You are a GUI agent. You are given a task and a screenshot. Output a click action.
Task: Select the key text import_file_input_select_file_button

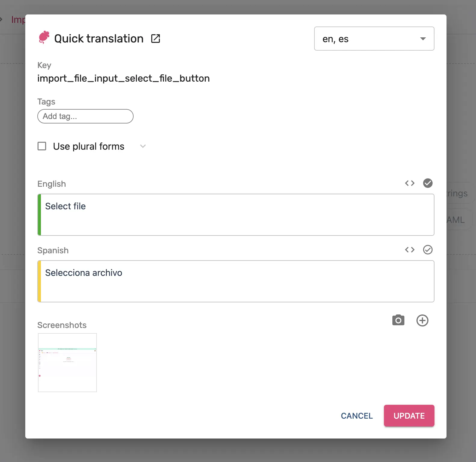pyautogui.click(x=123, y=78)
